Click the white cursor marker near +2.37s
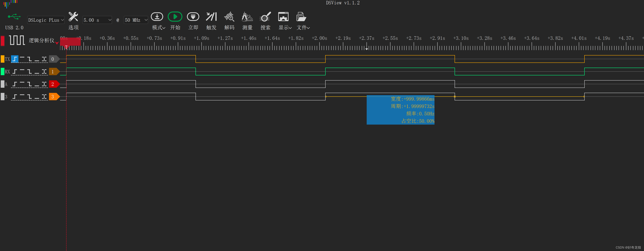The width and height of the screenshot is (644, 251). coord(367,49)
